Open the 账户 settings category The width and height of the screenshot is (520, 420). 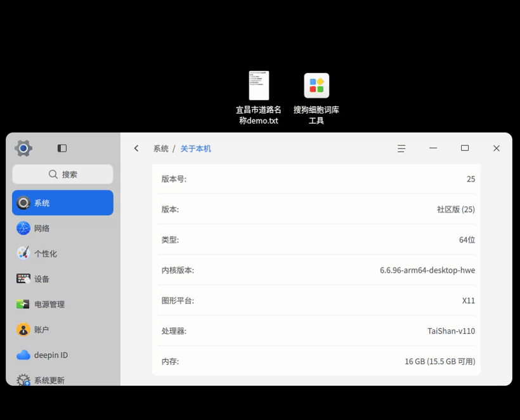[63, 329]
